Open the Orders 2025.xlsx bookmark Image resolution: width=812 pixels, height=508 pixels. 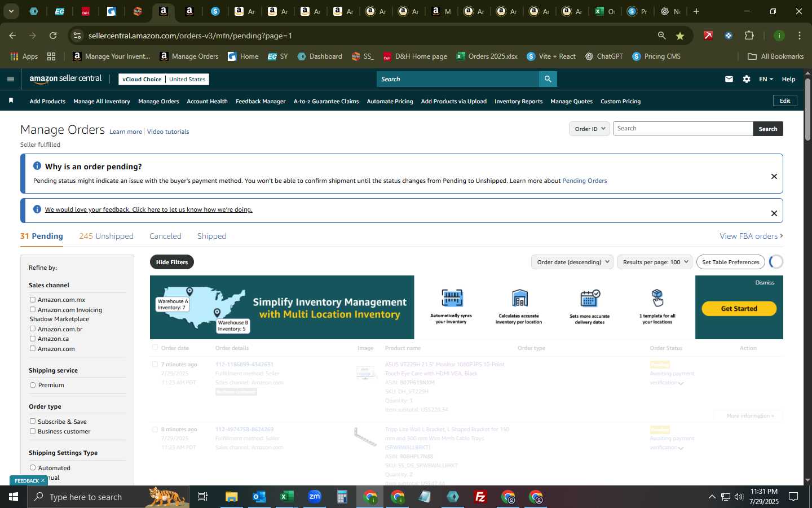coord(487,56)
